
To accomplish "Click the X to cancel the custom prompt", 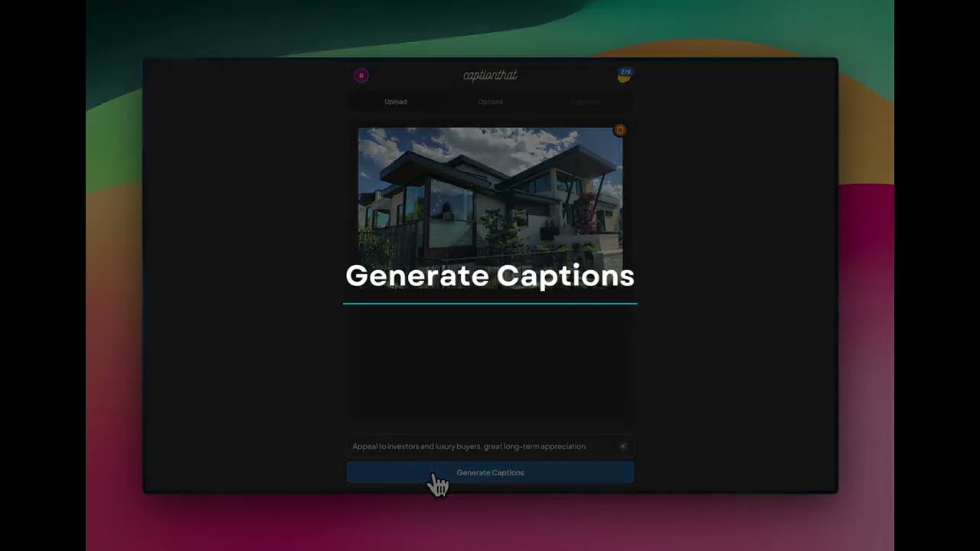I will [x=622, y=446].
